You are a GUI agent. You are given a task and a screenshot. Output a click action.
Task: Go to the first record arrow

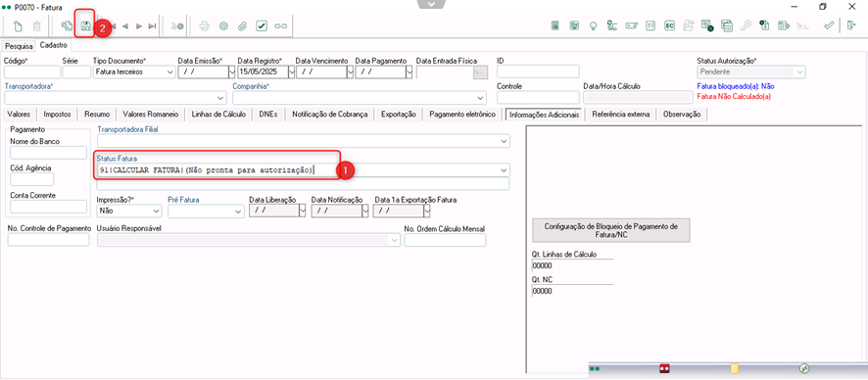(x=113, y=26)
